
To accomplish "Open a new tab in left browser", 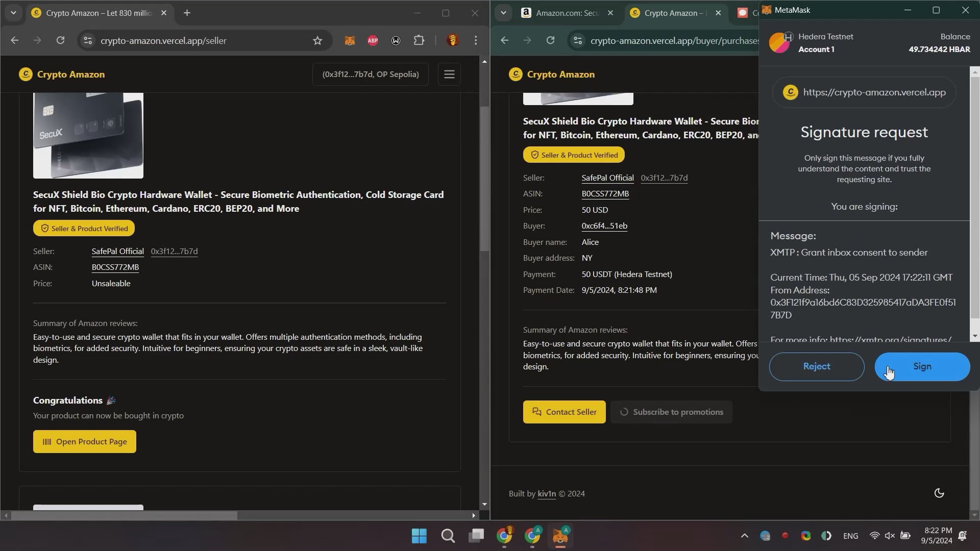I will click(187, 13).
